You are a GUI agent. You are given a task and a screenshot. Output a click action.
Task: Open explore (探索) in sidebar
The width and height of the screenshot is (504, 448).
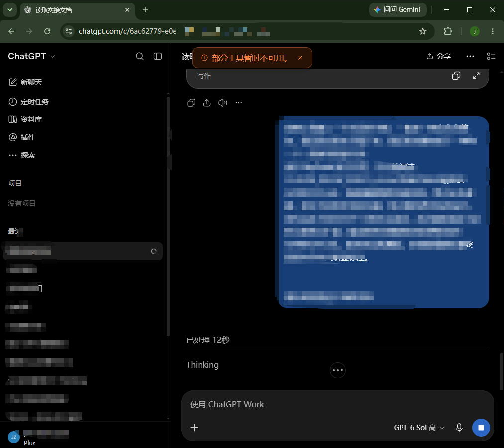[x=21, y=155]
